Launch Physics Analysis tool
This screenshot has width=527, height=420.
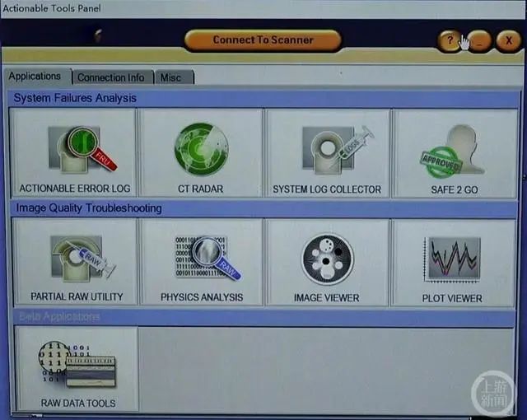pyautogui.click(x=202, y=262)
